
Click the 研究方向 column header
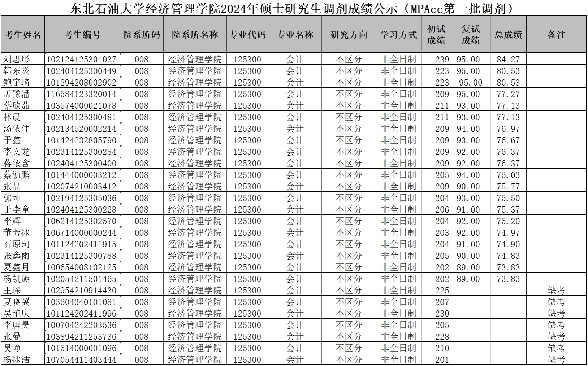click(349, 35)
